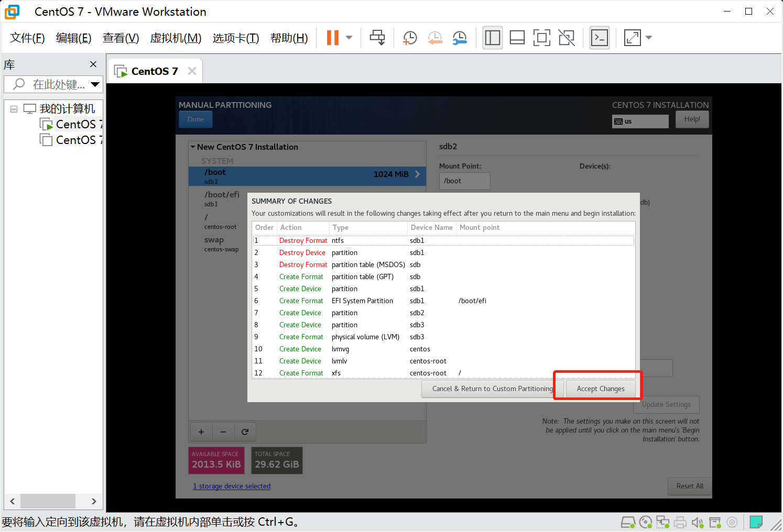Close the library panel
Image resolution: width=783 pixels, height=532 pixels.
93,64
